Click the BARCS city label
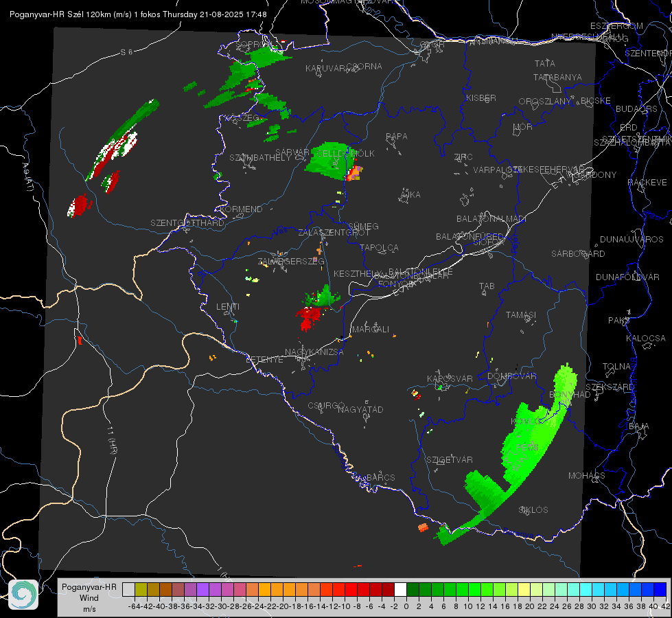Image resolution: width=672 pixels, height=618 pixels. point(380,477)
